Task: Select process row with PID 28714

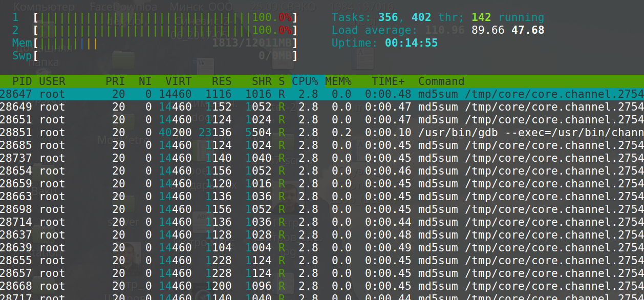Action: pyautogui.click(x=322, y=222)
